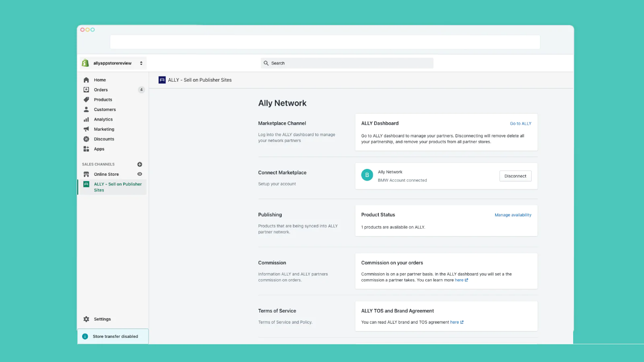
Task: Click the B account avatar
Action: pos(367,175)
